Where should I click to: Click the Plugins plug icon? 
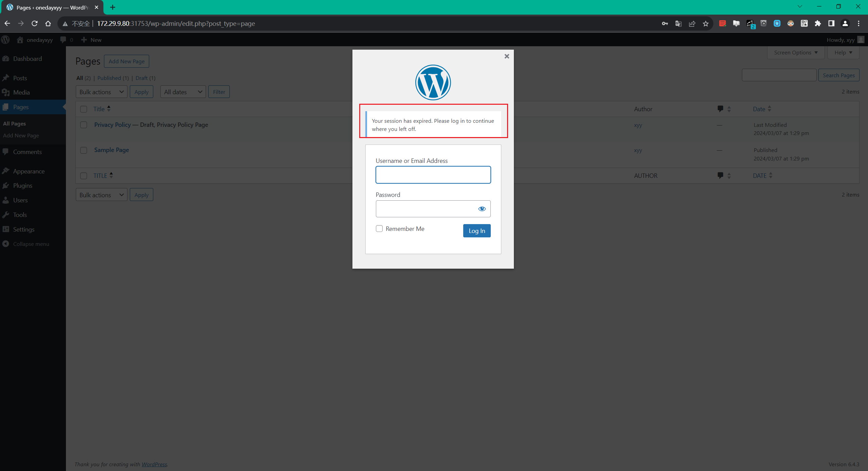[x=6, y=185]
